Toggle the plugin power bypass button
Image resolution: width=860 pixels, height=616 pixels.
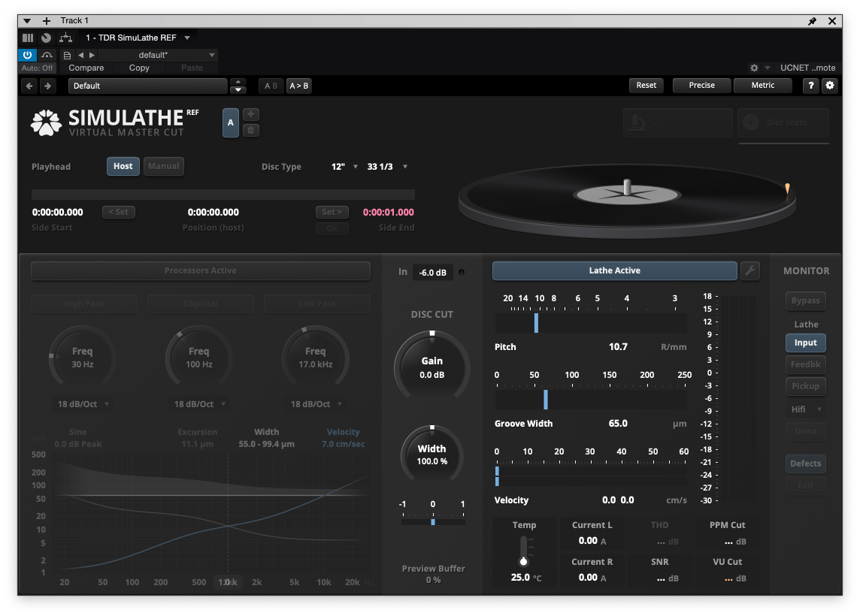pos(27,55)
